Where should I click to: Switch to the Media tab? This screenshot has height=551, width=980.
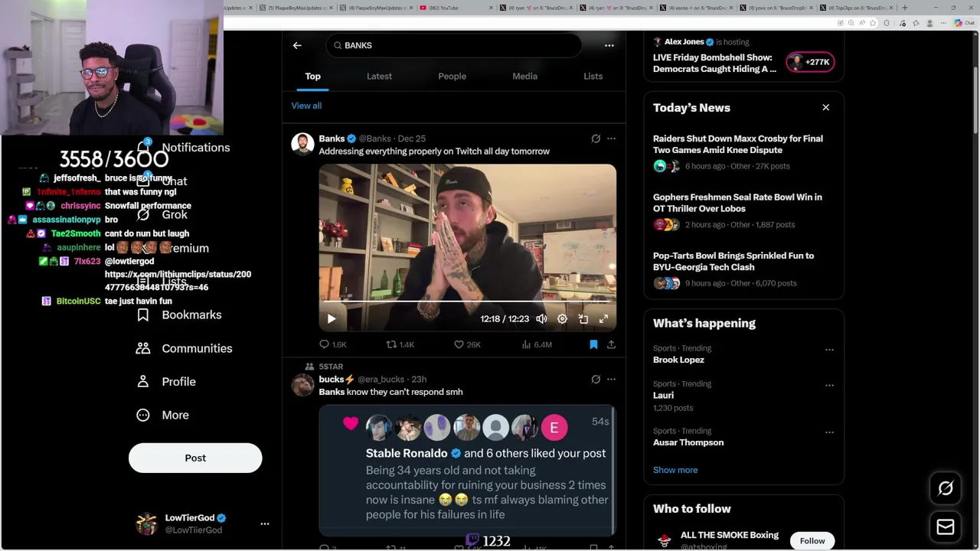(x=524, y=76)
